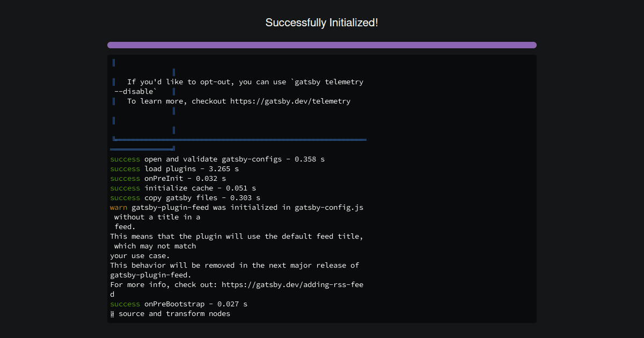The image size is (644, 338).
Task: Click the onPreInit log line
Action: pos(166,178)
